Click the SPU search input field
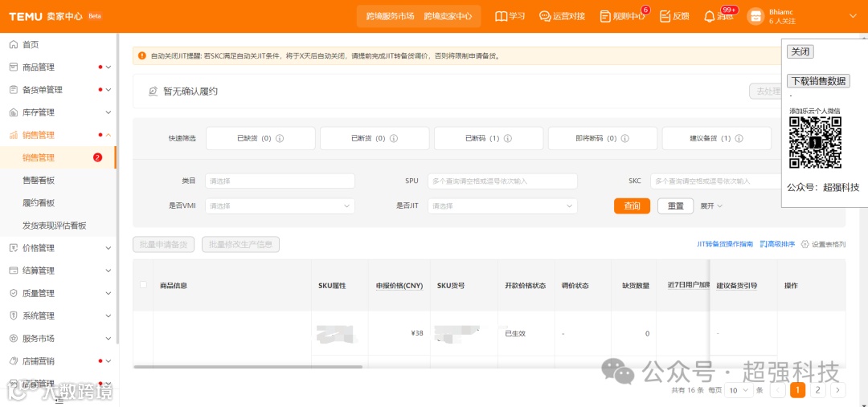 502,181
